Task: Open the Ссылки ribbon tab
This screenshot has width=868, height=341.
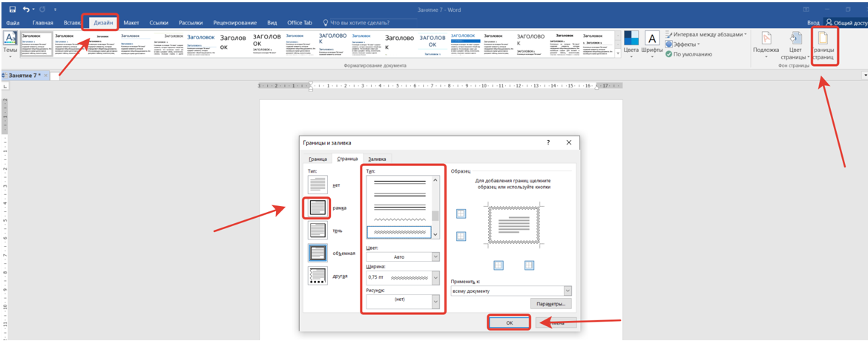Action: 159,23
